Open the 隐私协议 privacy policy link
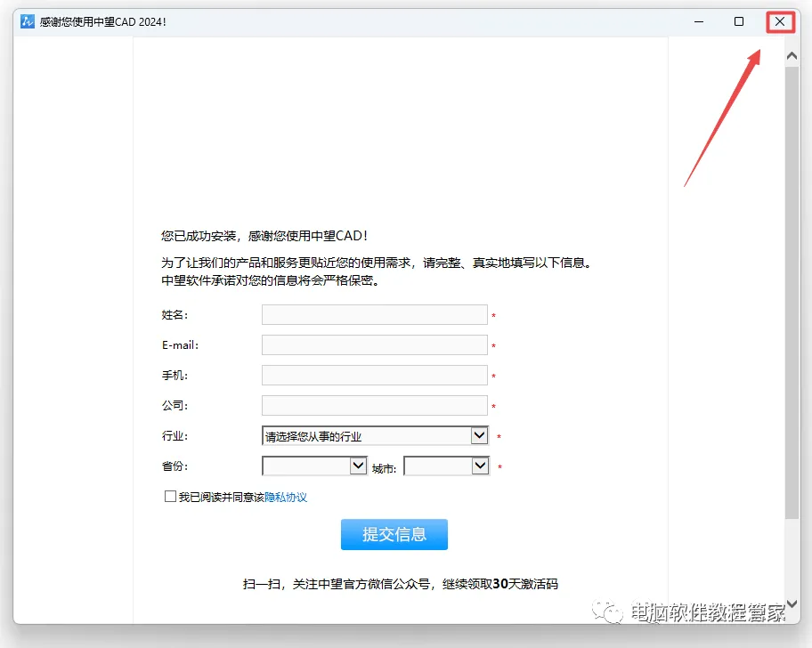 click(x=285, y=498)
